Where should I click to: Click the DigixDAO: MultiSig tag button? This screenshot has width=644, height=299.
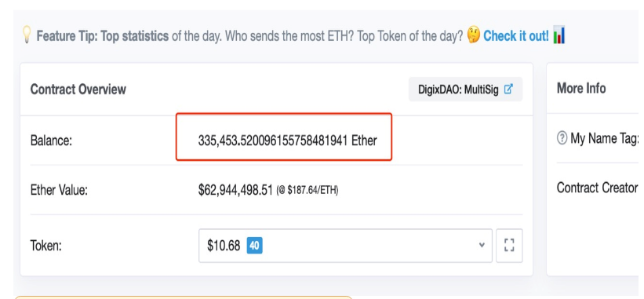(465, 89)
